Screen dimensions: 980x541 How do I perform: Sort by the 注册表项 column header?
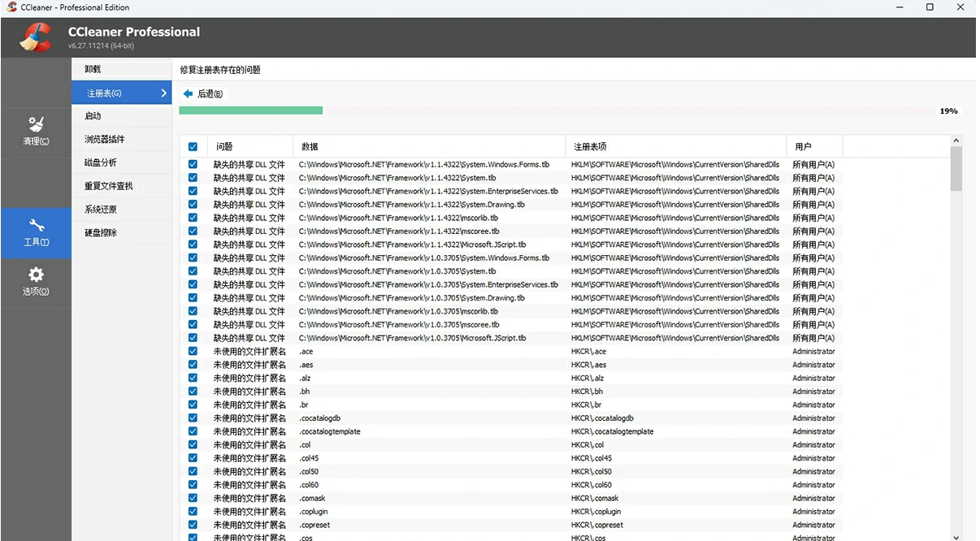675,146
